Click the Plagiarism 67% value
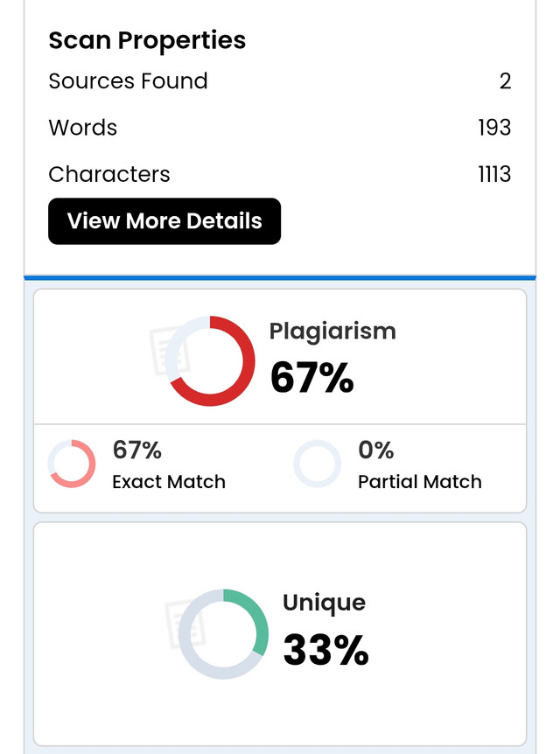This screenshot has width=560, height=754. coord(311,378)
